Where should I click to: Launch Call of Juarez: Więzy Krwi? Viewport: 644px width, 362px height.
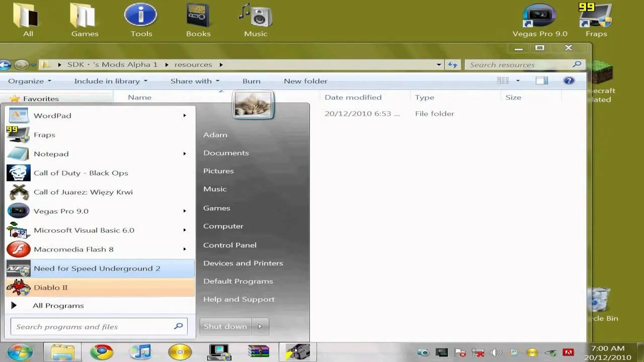[100, 192]
